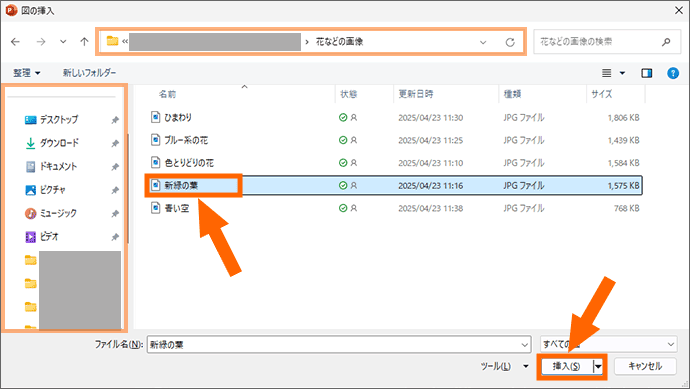Open help with the question mark icon
Screen dimensions: 690x389
(x=673, y=73)
